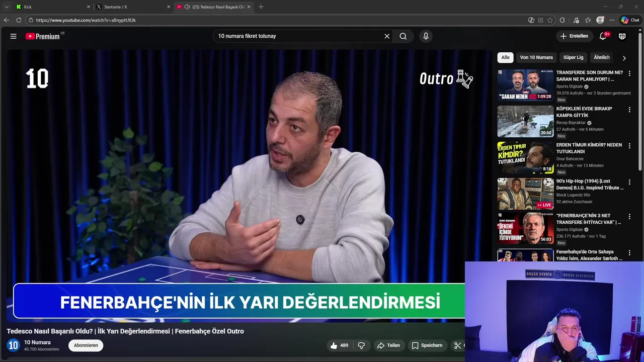Clear the search query with X

coord(387,36)
